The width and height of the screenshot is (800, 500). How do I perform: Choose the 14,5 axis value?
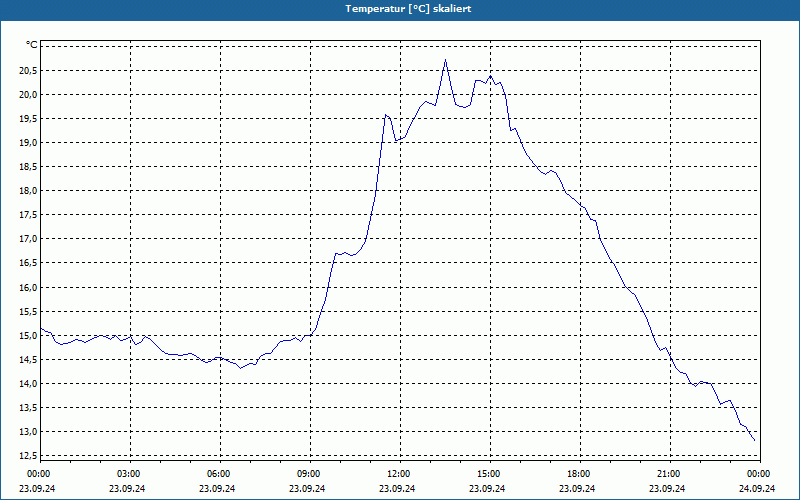point(28,359)
